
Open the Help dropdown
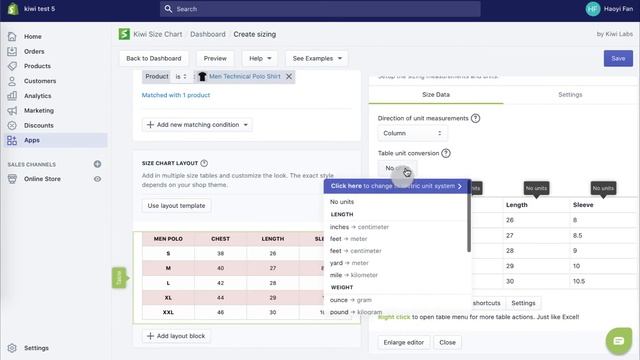260,58
